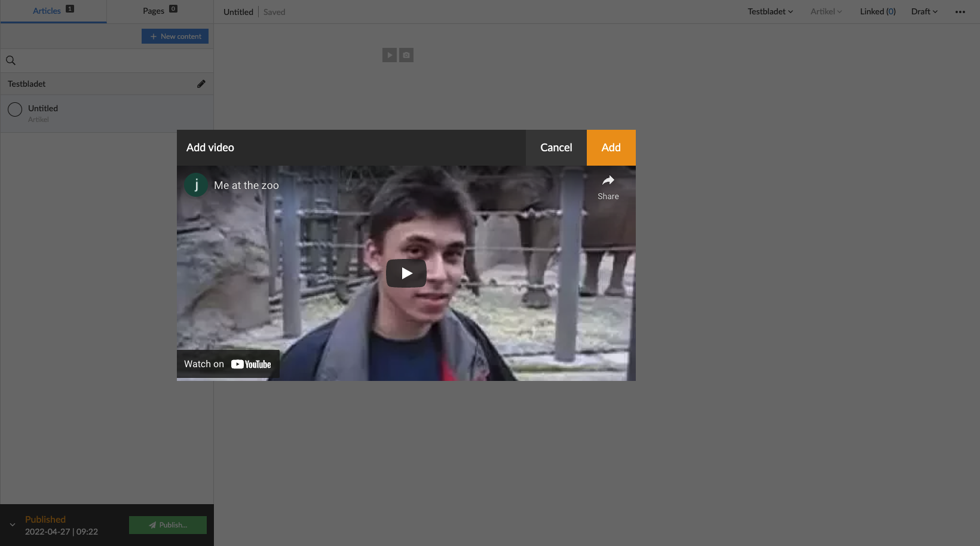Click the channel avatar in the video player
This screenshot has width=980, height=546.
pyautogui.click(x=195, y=185)
